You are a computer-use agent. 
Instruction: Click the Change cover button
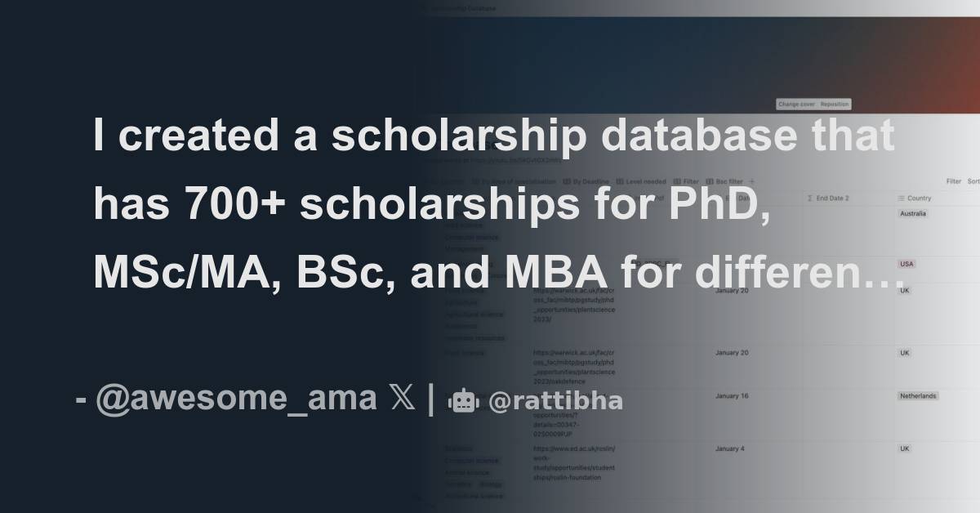pyautogui.click(x=796, y=105)
